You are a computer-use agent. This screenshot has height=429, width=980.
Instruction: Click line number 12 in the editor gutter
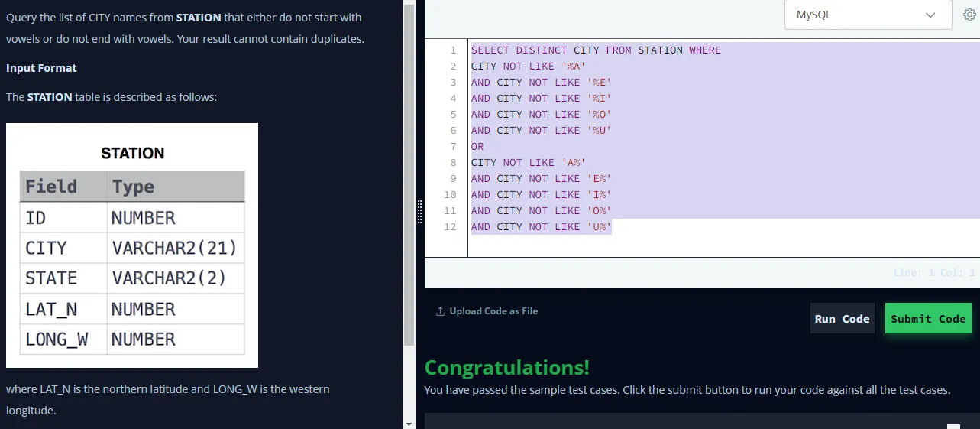(450, 227)
